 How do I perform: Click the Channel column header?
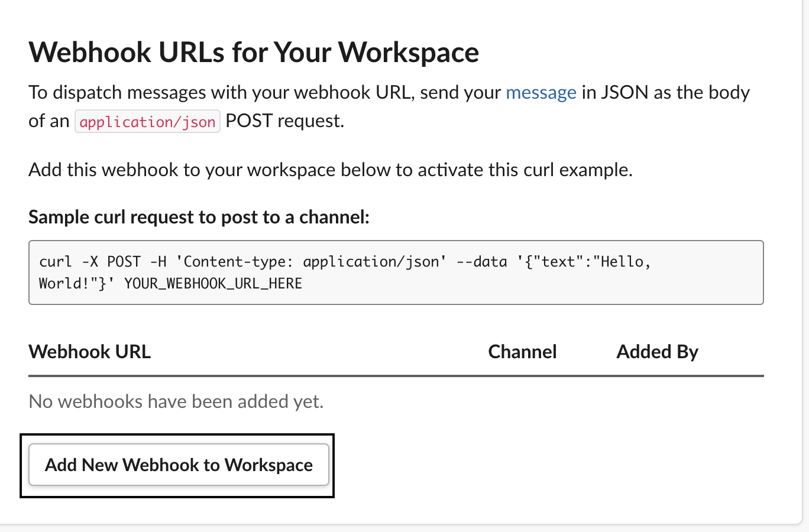pos(523,352)
